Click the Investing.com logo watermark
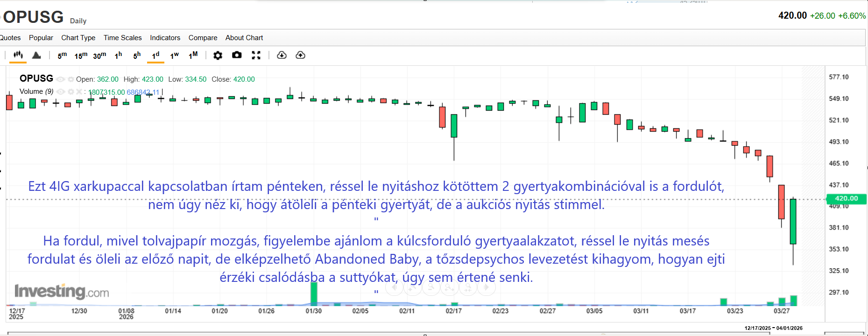 [62, 292]
